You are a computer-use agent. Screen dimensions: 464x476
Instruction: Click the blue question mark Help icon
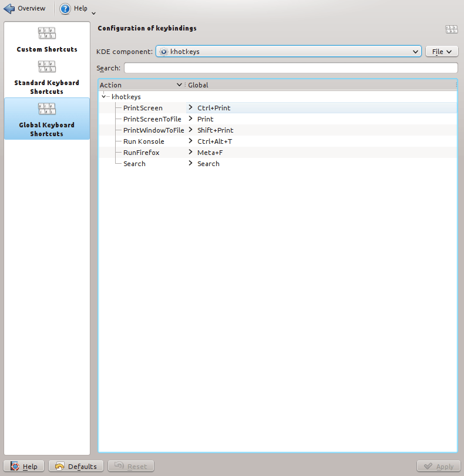[x=65, y=9]
